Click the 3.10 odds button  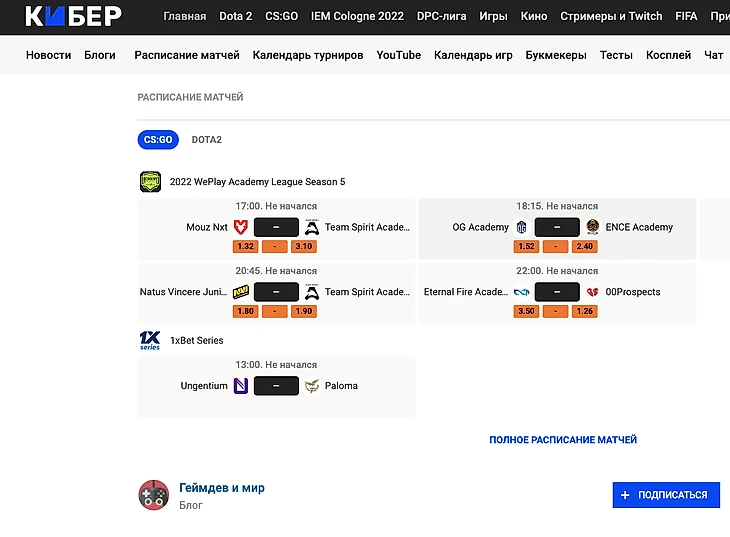[x=304, y=246]
